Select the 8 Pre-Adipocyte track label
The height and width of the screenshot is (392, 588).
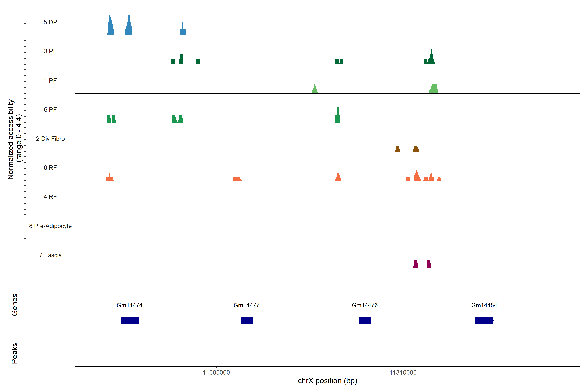click(x=50, y=226)
